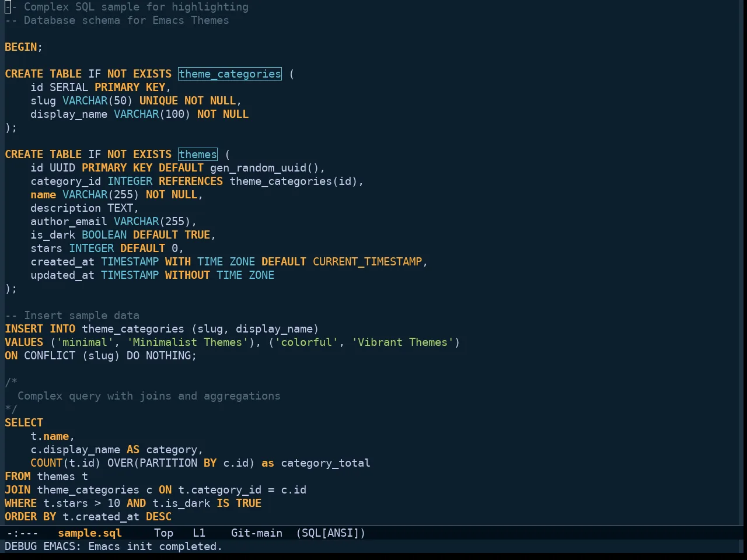Click WITHOUT keyword on updated_at line
This screenshot has height=560, width=747.
[187, 275]
